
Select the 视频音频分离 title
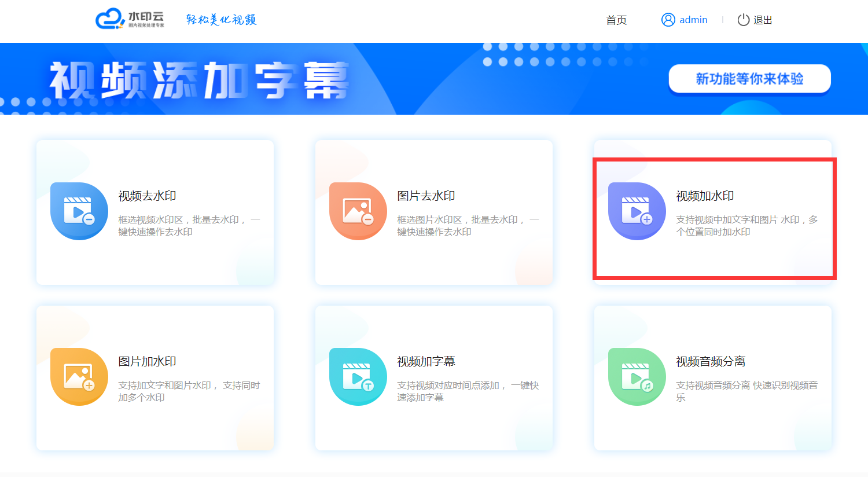(711, 362)
